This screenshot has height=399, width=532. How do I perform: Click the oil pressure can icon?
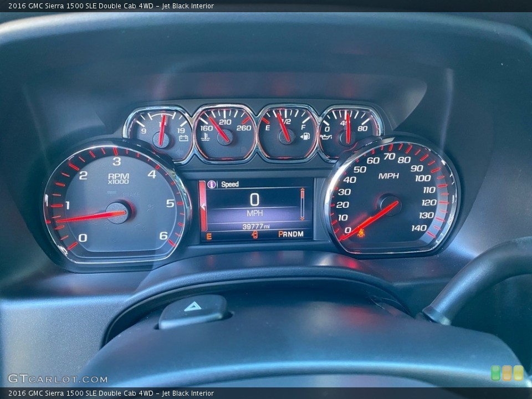tap(326, 137)
